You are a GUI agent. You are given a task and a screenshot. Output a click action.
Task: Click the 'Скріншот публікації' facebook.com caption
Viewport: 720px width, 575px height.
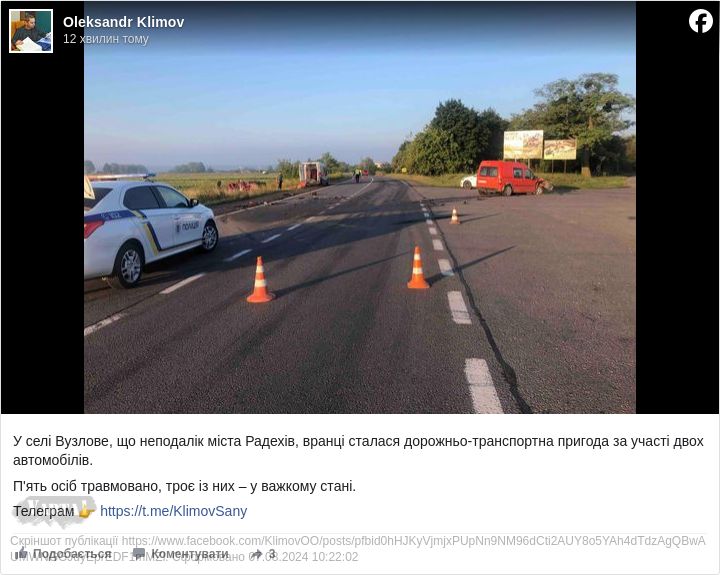click(358, 548)
